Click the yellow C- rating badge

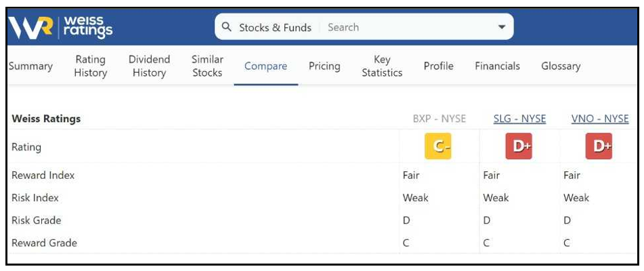(438, 146)
